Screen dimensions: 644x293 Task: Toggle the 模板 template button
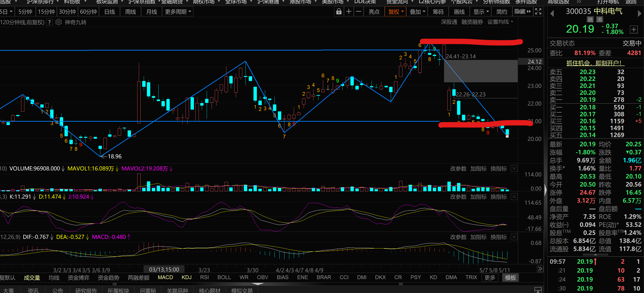pyautogui.click(x=510, y=278)
